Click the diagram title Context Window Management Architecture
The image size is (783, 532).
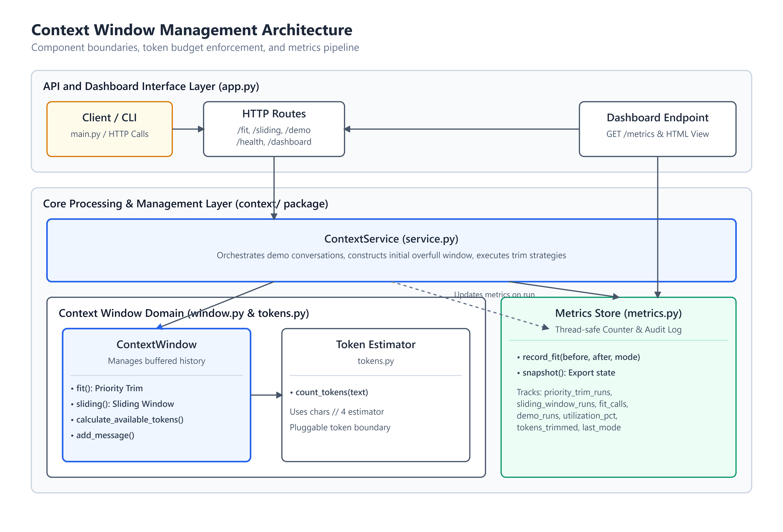192,30
